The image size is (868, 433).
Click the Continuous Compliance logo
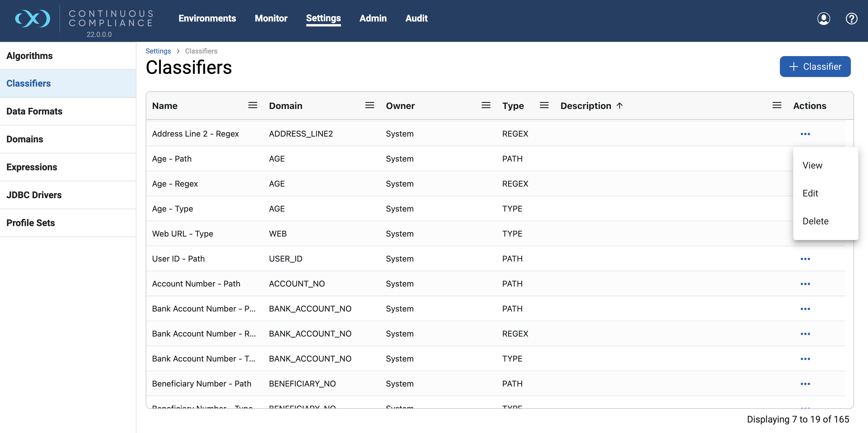[x=33, y=19]
